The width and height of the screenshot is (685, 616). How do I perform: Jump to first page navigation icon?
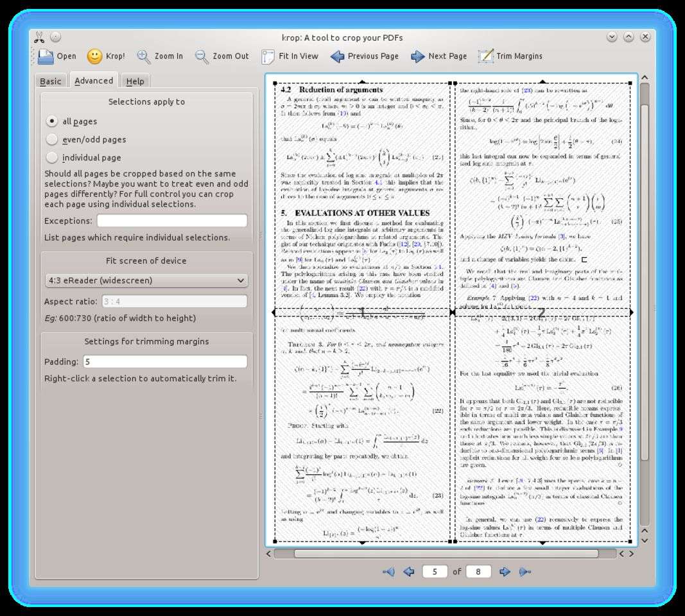pos(388,571)
